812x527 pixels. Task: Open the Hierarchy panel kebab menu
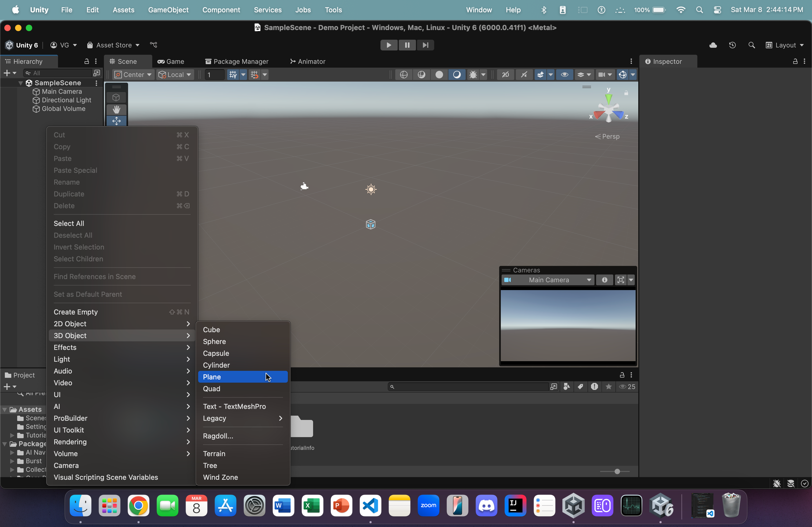click(x=96, y=61)
